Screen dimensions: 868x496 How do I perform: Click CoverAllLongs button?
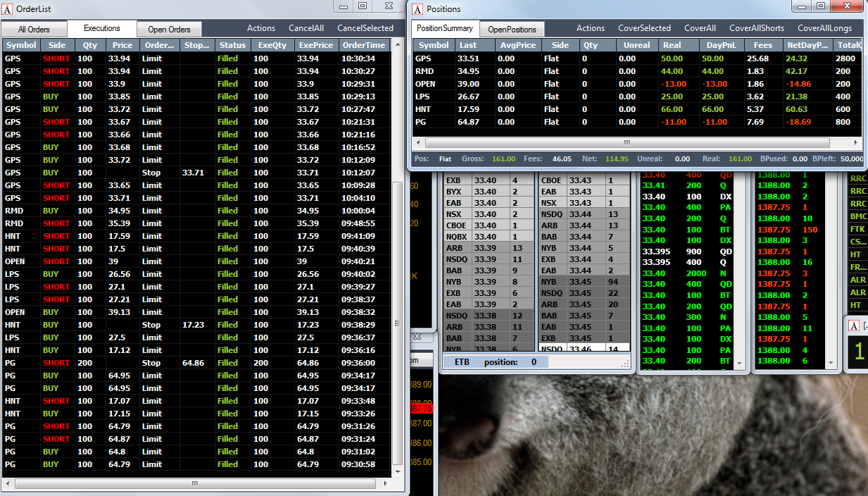pyautogui.click(x=824, y=28)
